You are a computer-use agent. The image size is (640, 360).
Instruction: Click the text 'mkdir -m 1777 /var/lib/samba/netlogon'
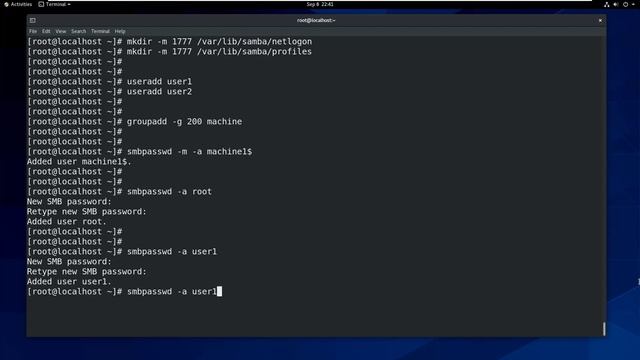click(219, 42)
